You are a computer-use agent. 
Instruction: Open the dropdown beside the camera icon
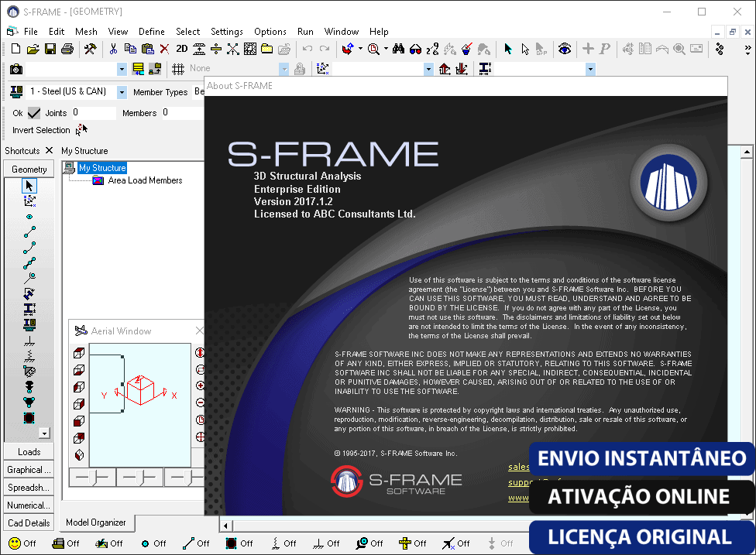122,70
